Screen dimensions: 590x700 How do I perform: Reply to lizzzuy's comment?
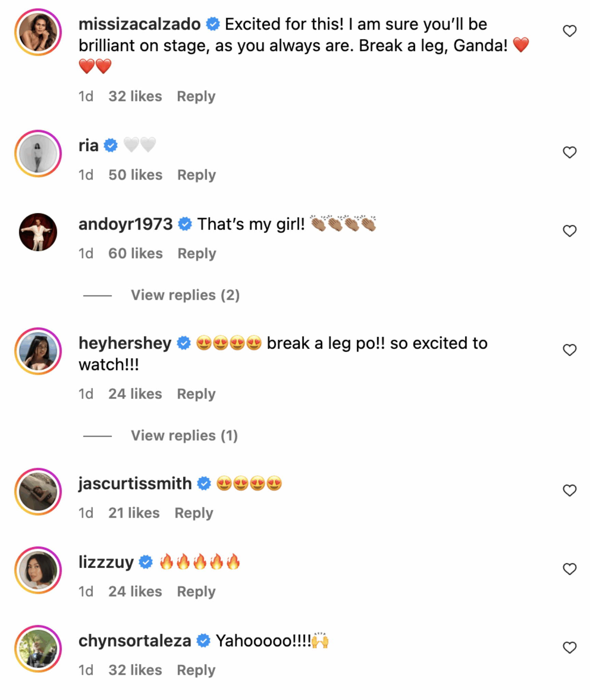(196, 592)
